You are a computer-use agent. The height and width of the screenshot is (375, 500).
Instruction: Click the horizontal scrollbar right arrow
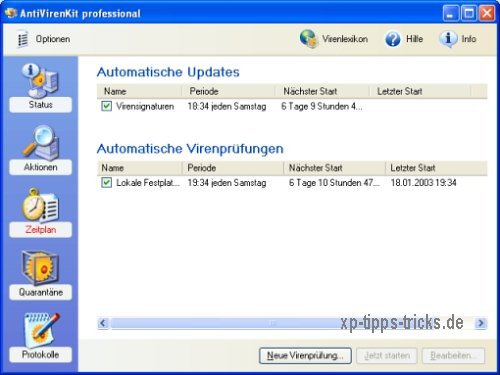click(x=481, y=323)
